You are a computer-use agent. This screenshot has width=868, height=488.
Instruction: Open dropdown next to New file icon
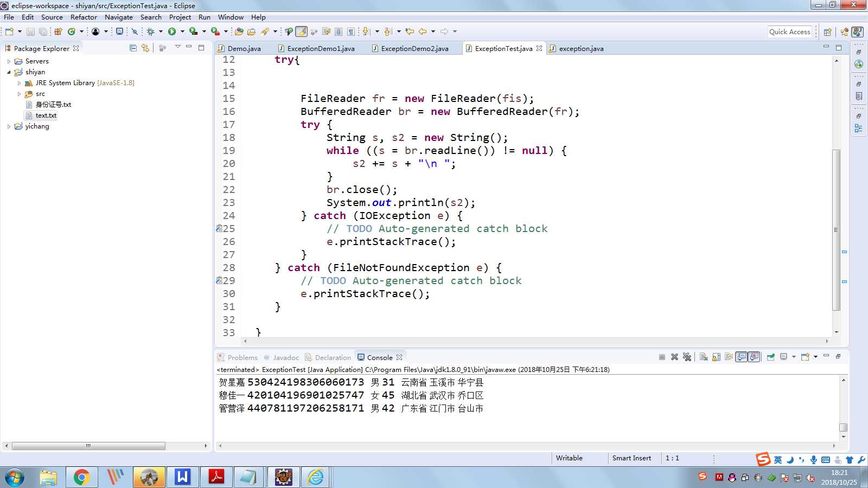point(20,31)
